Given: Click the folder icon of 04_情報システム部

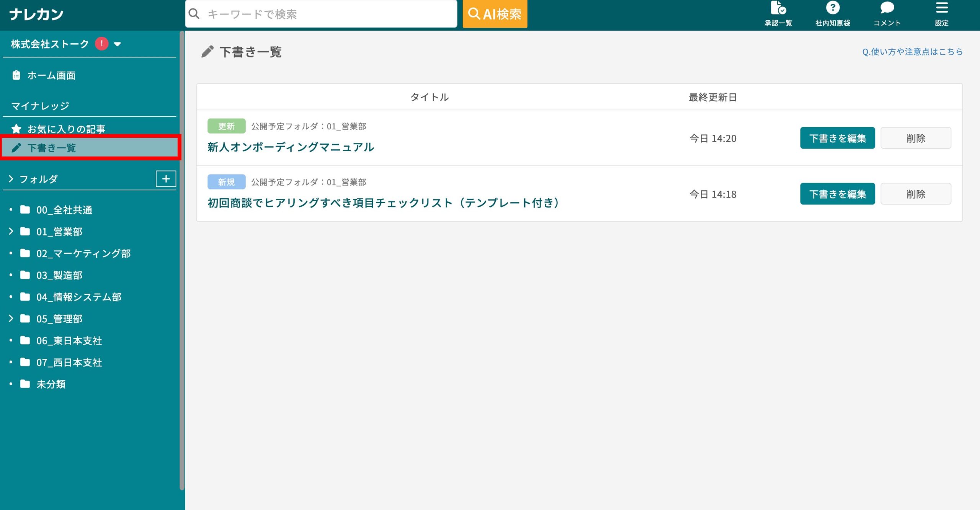Looking at the screenshot, I should click(x=25, y=297).
